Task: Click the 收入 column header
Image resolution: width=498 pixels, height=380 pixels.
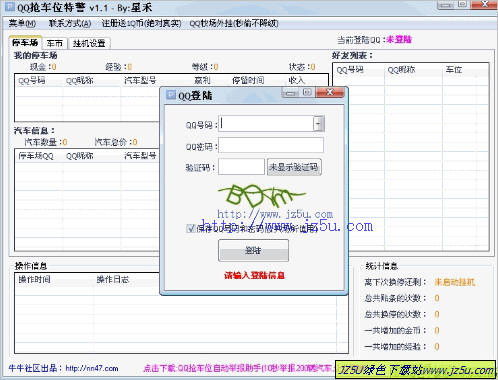Action: [x=296, y=80]
